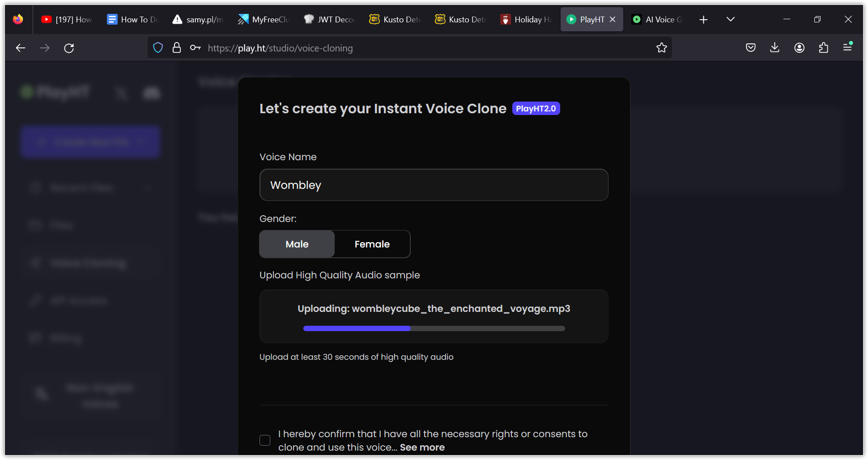The width and height of the screenshot is (868, 460).
Task: Open the Firefox hamburger application menu
Action: [847, 47]
